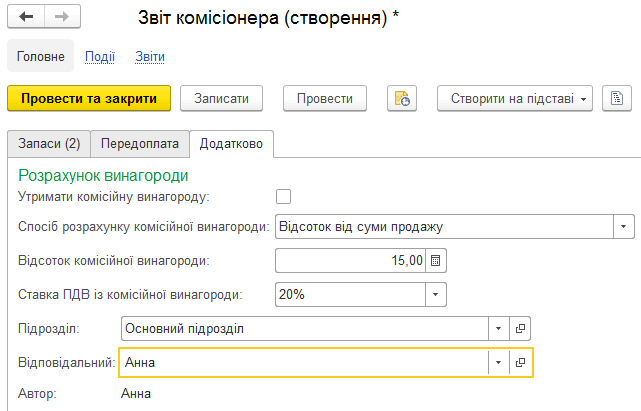Viewport: 641px width, 411px height.
Task: Select the Головне navigation item
Action: click(40, 56)
